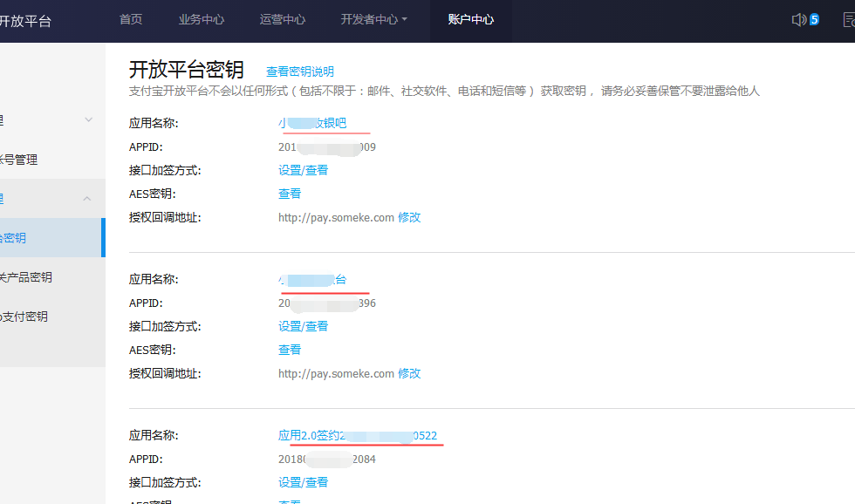The width and height of the screenshot is (855, 504).
Task: Open app link 应用2.0签约 ending 0522
Action: point(358,435)
